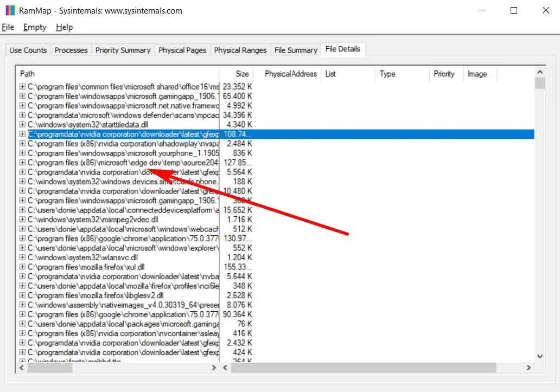This screenshot has height=392, width=560.
Task: Select the starttiledata.dll path text
Action: tap(88, 125)
